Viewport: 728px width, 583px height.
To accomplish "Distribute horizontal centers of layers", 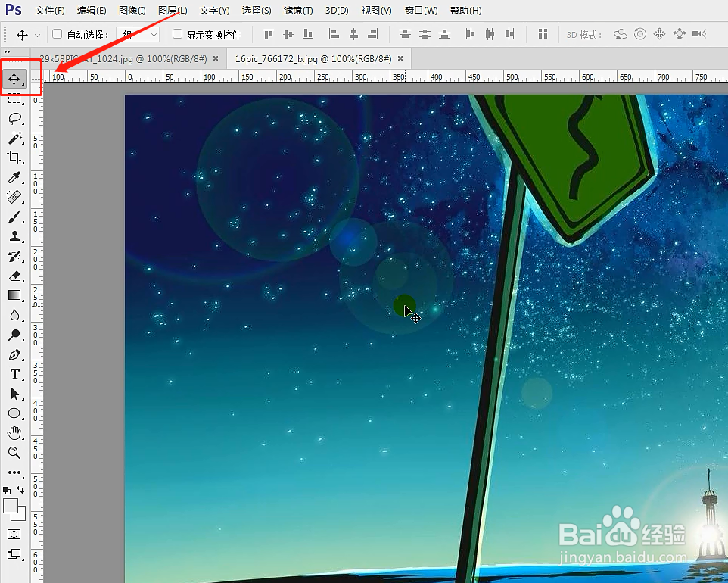I will point(490,34).
